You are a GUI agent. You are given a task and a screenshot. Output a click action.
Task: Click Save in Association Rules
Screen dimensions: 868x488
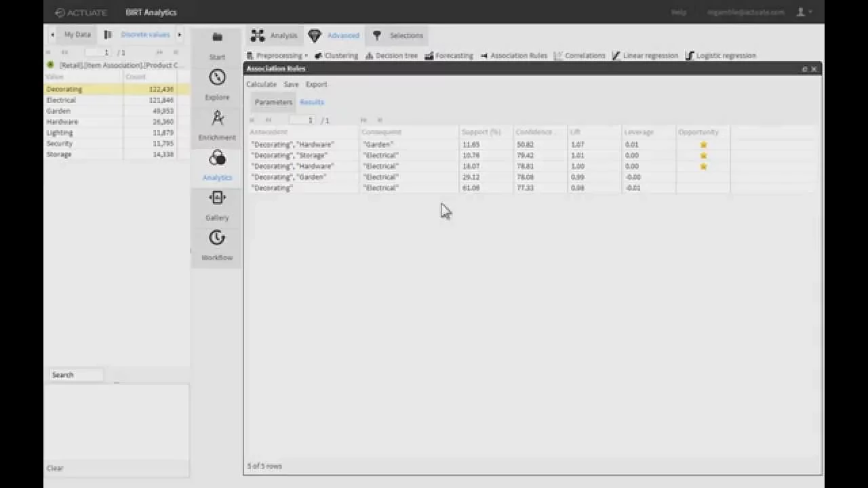(x=291, y=84)
